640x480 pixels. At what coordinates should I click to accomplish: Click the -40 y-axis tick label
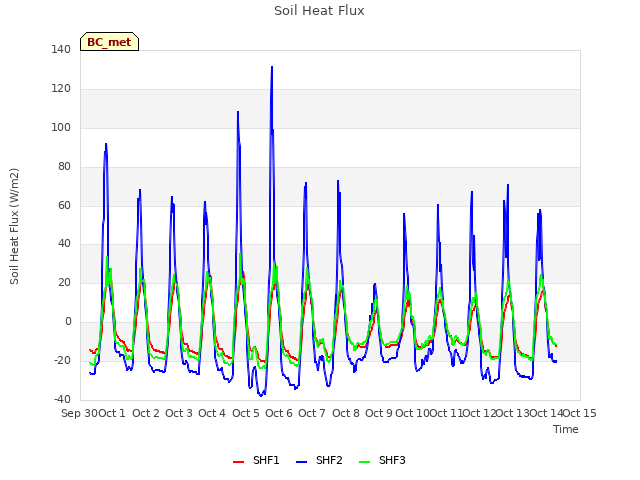pos(62,399)
